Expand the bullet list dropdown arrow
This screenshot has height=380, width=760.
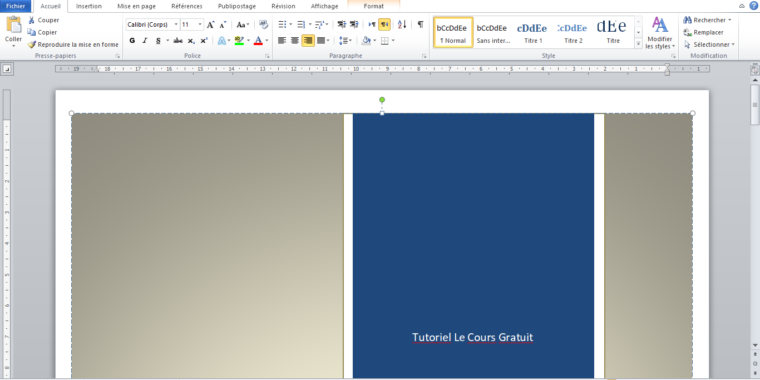[x=290, y=24]
